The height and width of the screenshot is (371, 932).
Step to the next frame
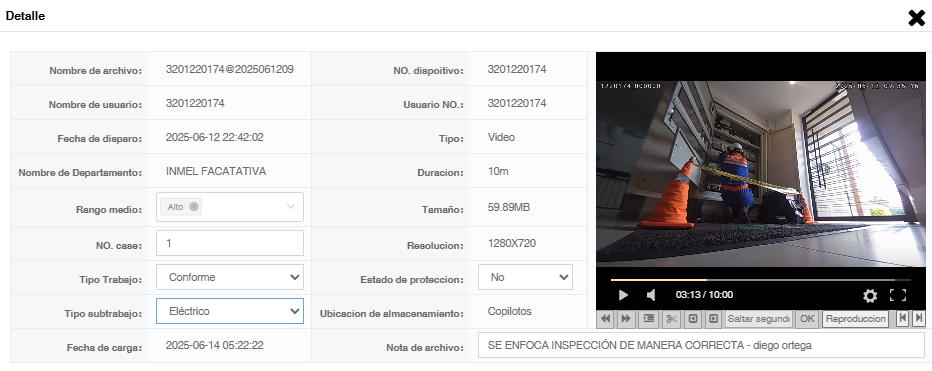coord(713,319)
